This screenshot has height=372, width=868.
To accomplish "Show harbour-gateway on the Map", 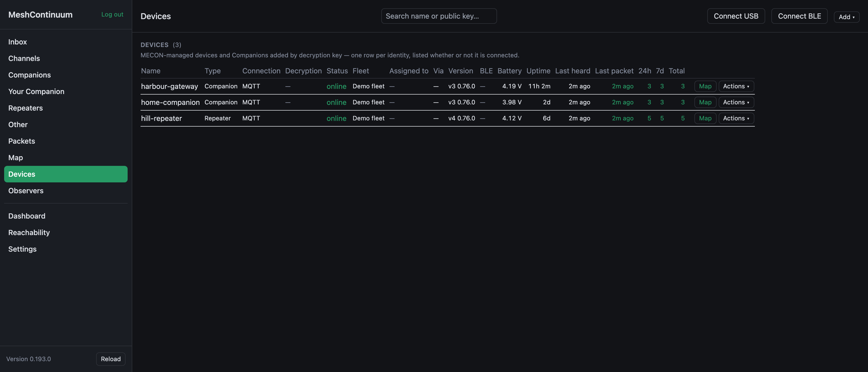I will pyautogui.click(x=705, y=86).
